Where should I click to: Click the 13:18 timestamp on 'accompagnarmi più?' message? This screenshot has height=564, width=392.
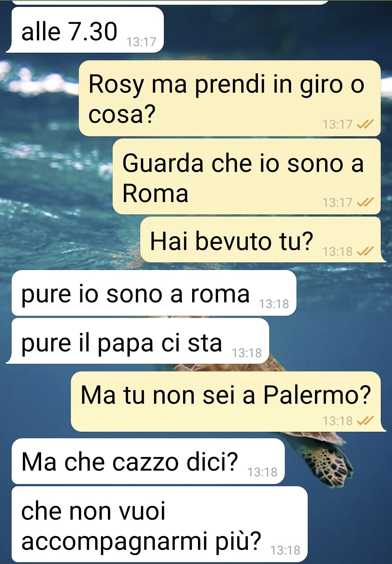[x=285, y=550]
